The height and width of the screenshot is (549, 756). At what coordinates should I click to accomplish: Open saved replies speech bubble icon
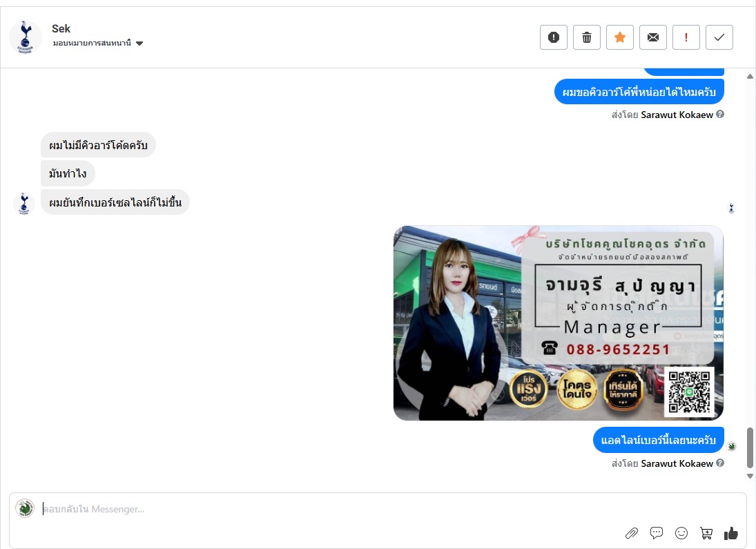[656, 532]
